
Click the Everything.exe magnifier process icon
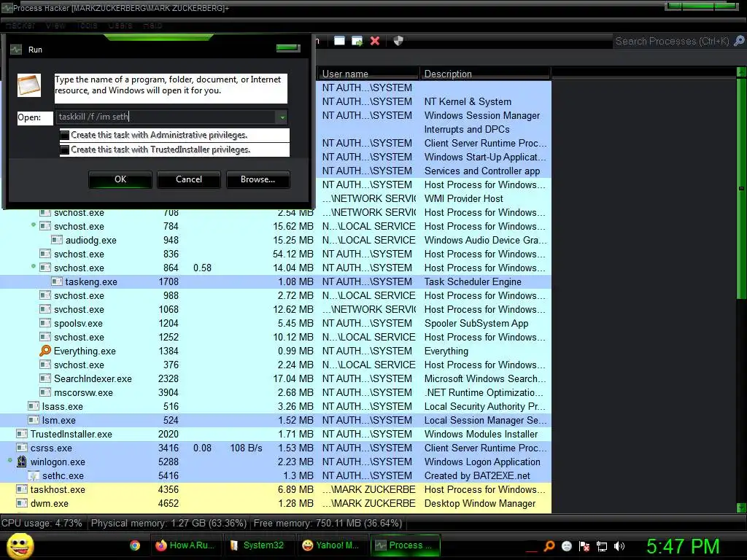tap(44, 351)
